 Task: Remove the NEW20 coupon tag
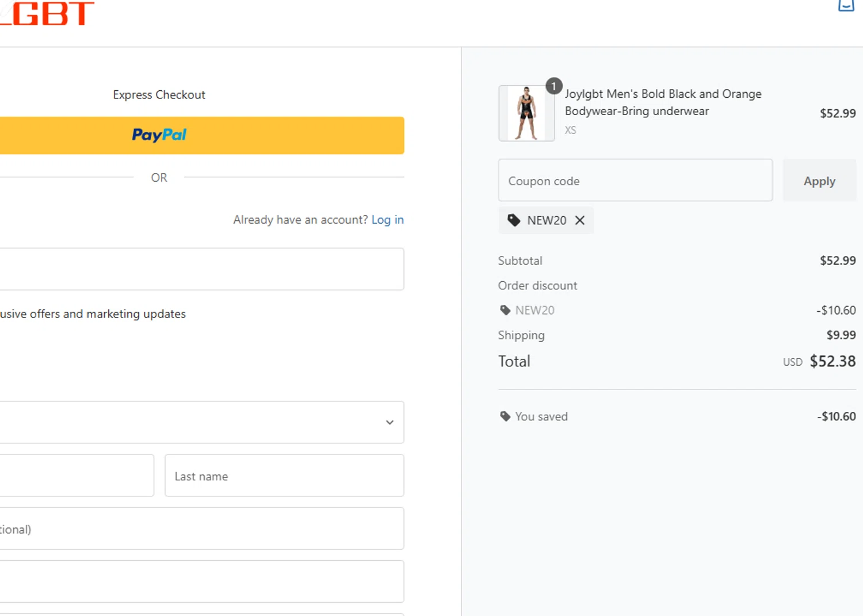point(580,220)
